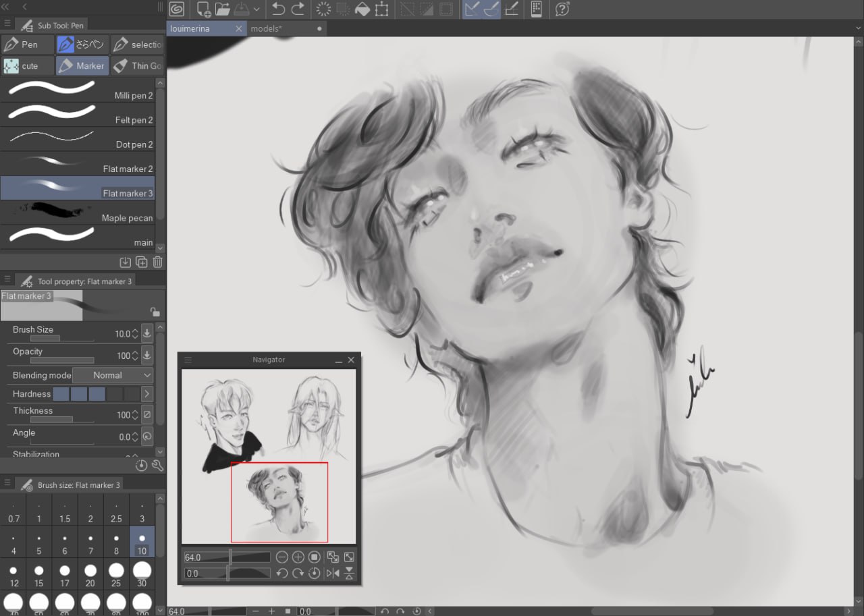Choose the Maple pecan brush
This screenshot has width=864, height=616.
click(78, 212)
